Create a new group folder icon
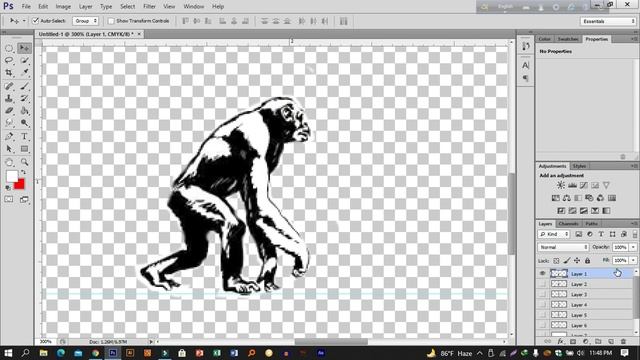Viewport: 640px width, 360px height. [598, 341]
